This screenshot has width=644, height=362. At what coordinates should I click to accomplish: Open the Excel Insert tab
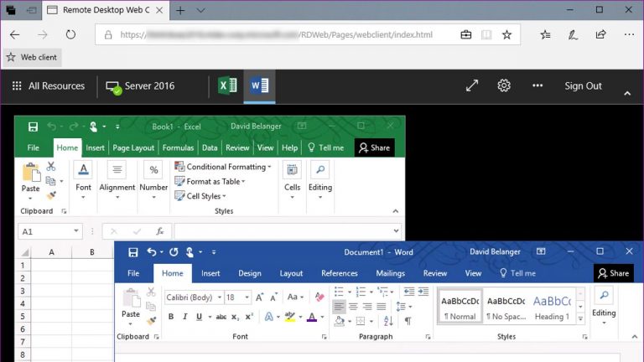pyautogui.click(x=95, y=147)
